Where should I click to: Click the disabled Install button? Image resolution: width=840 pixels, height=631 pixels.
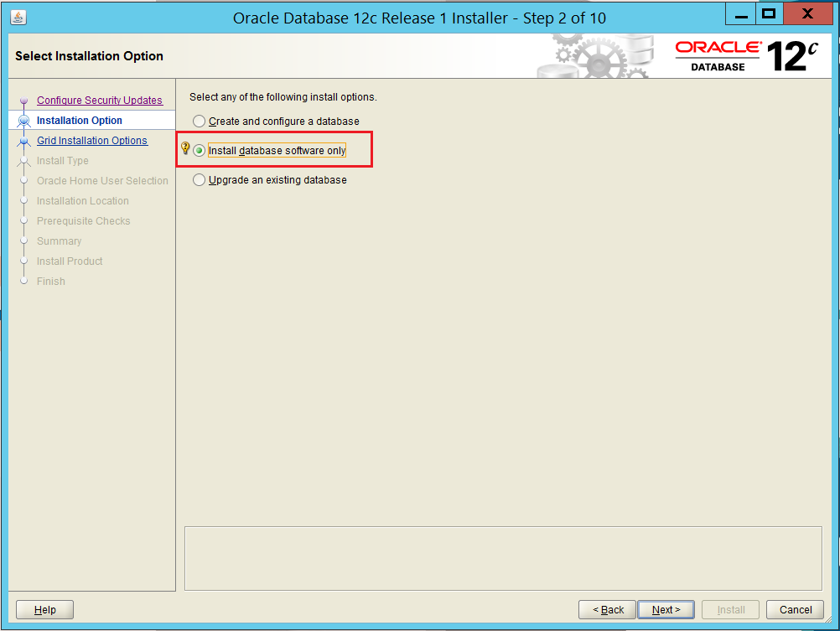[731, 609]
